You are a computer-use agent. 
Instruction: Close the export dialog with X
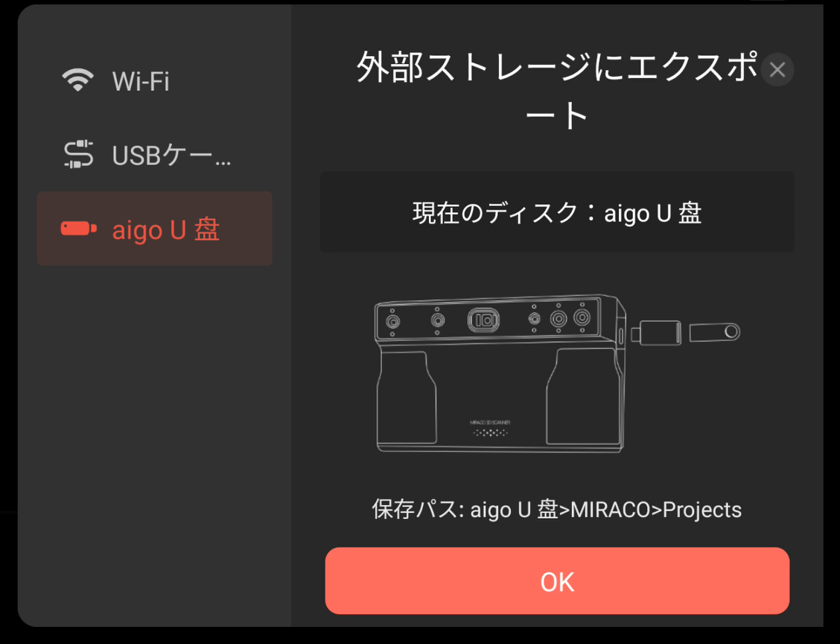(x=777, y=70)
